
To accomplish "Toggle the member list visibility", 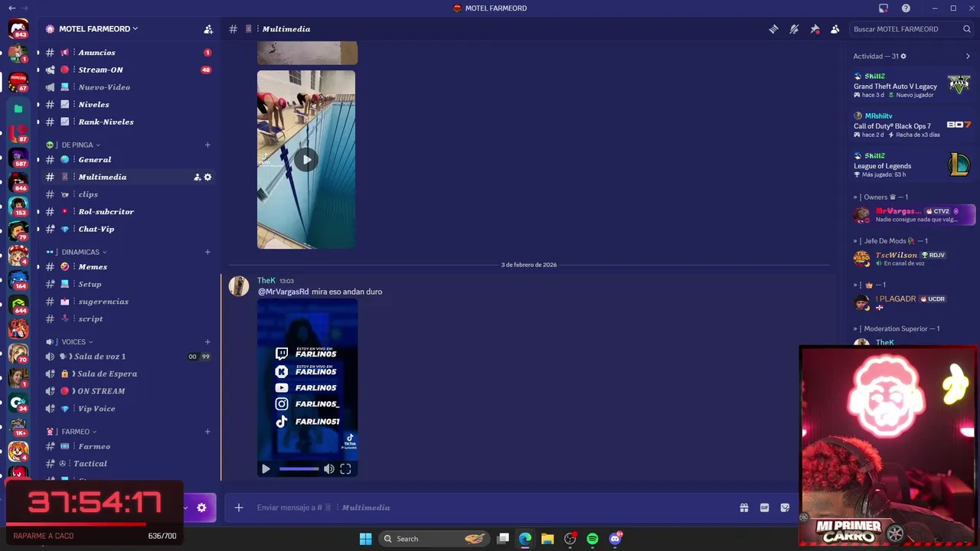I will (x=835, y=29).
